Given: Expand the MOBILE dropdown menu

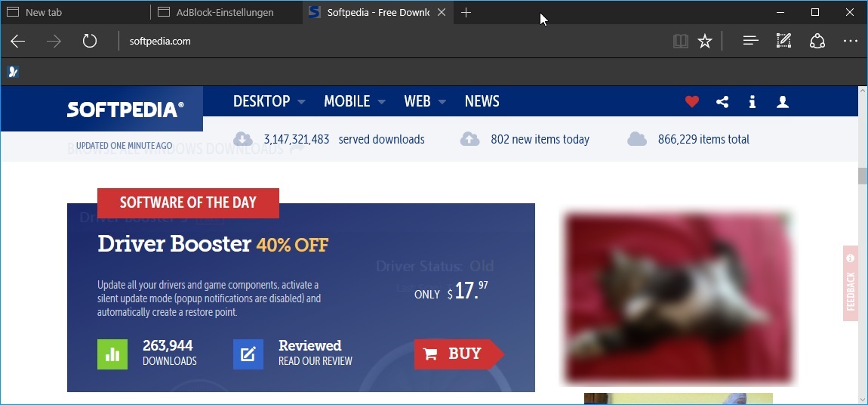Looking at the screenshot, I should tap(355, 101).
